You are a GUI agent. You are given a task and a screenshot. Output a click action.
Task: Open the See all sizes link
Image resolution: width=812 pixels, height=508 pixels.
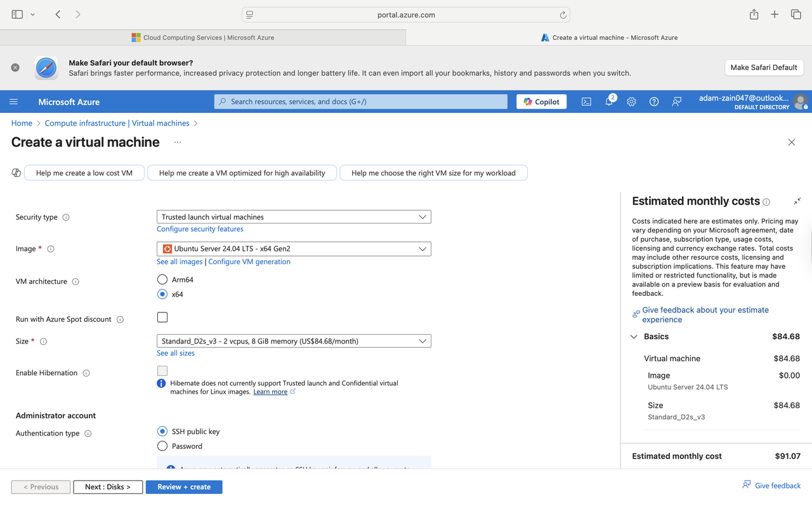176,353
